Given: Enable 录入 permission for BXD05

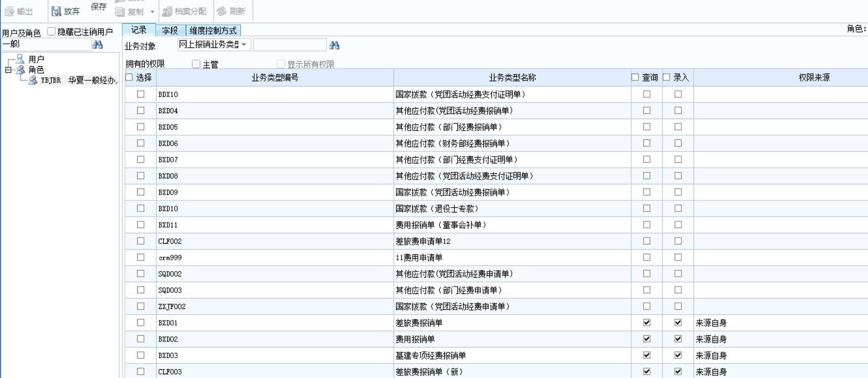Looking at the screenshot, I should (678, 126).
